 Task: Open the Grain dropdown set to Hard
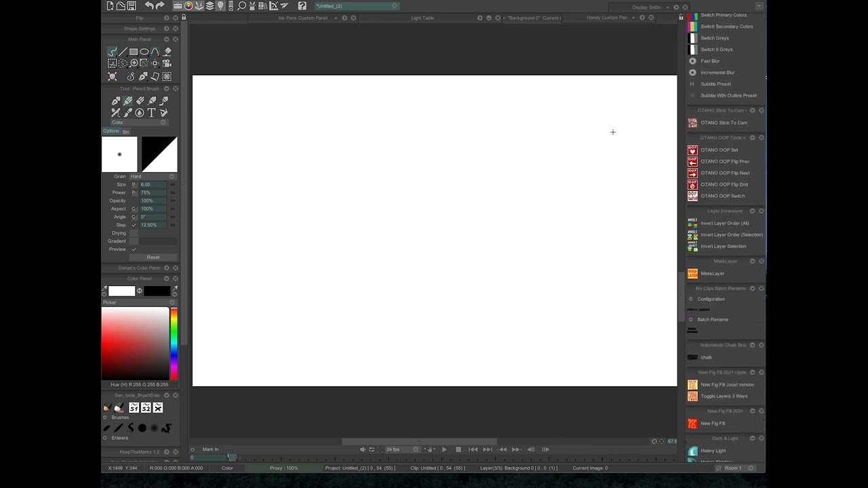(x=152, y=176)
